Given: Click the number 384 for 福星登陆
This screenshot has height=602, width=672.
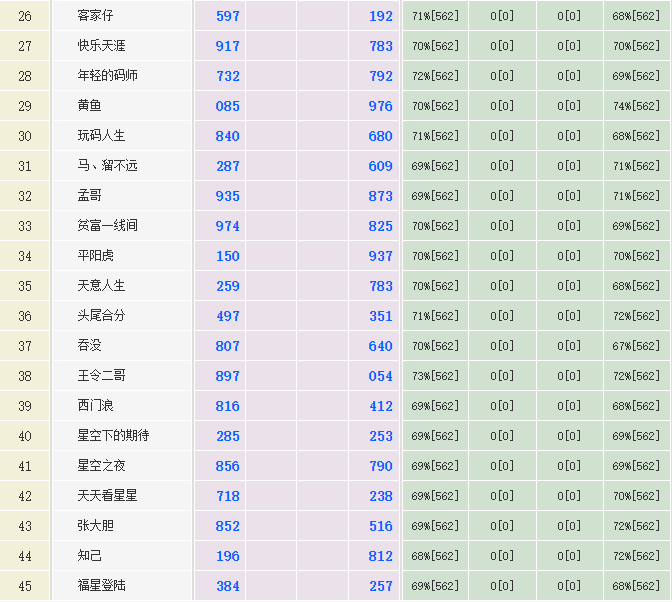Looking at the screenshot, I should [x=228, y=586].
